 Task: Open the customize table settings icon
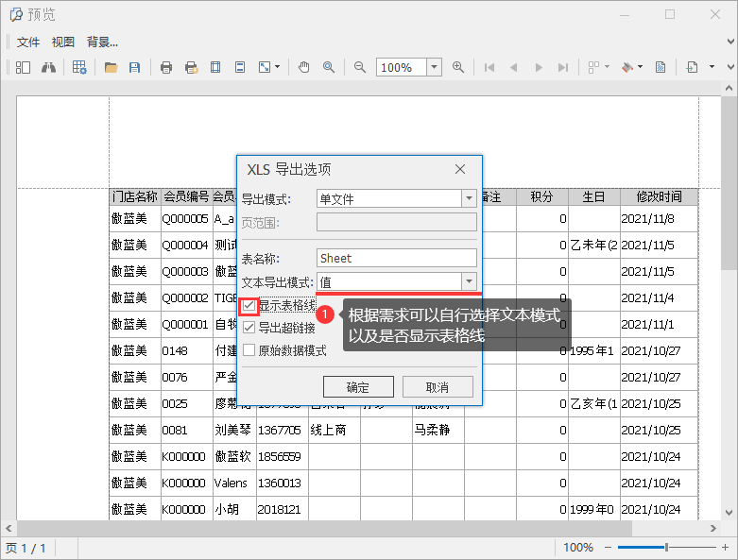coord(79,67)
